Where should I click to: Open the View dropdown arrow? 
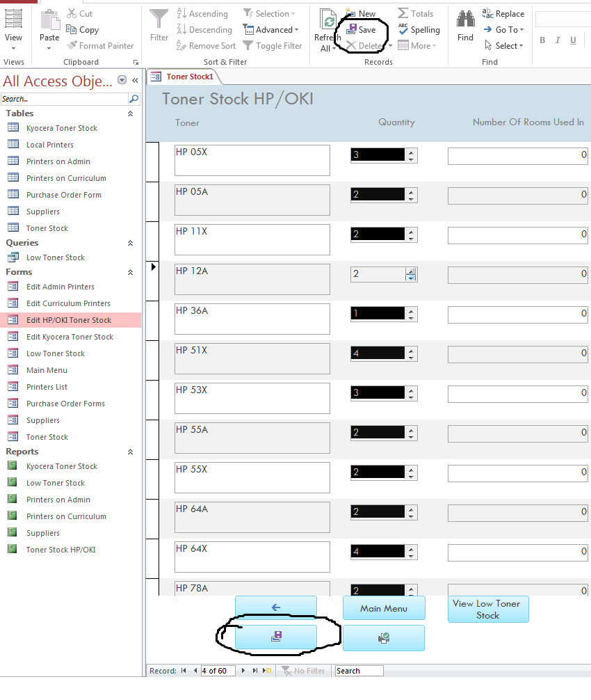coord(13,48)
